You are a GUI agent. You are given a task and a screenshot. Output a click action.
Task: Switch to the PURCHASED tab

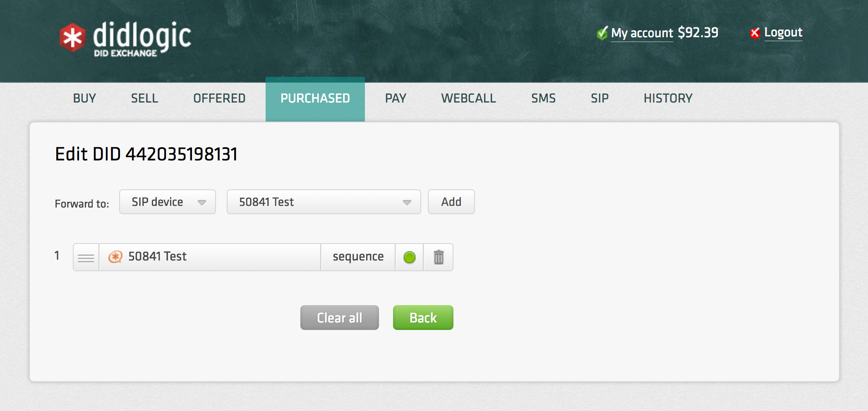315,98
